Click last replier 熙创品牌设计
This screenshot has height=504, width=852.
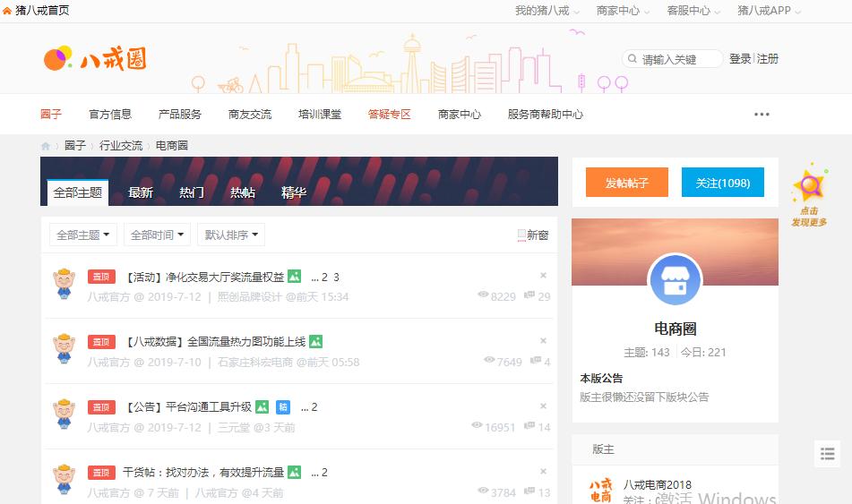(249, 297)
